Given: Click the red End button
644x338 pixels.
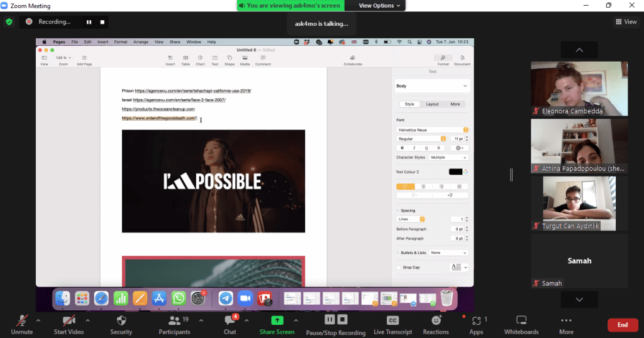Looking at the screenshot, I should (x=623, y=325).
